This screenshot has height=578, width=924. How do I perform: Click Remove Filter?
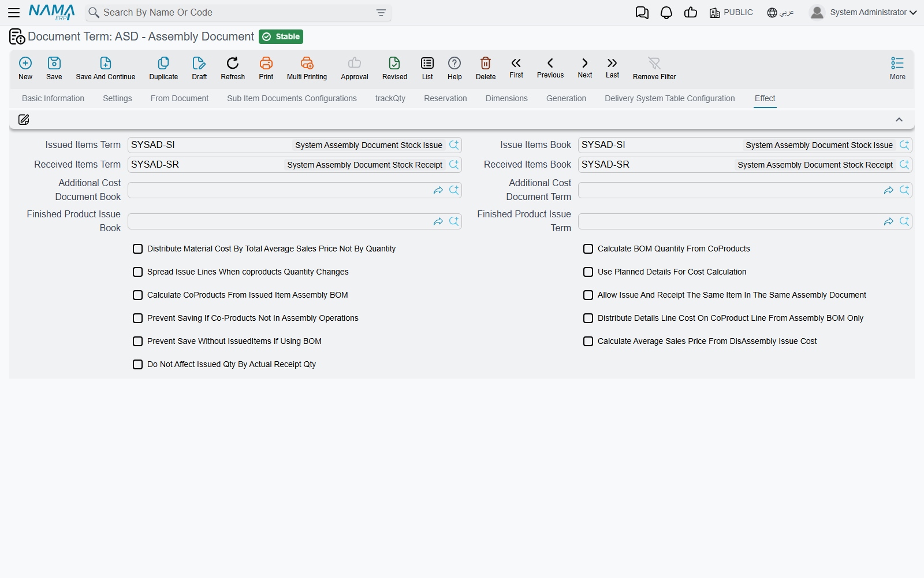[x=654, y=68]
